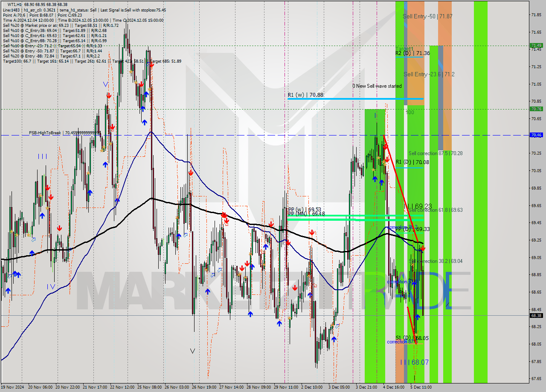Click the current price 68.38 tag

click(x=536, y=316)
